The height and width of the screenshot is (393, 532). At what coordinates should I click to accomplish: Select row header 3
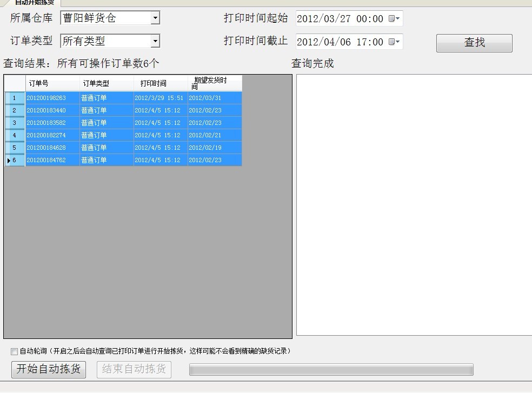tap(15, 123)
